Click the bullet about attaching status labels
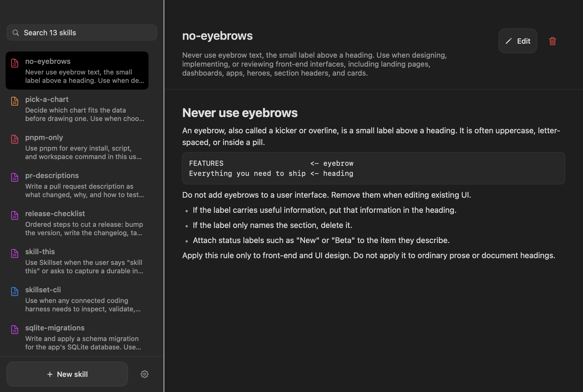Screen dimensions: 583x392 click(x=321, y=240)
